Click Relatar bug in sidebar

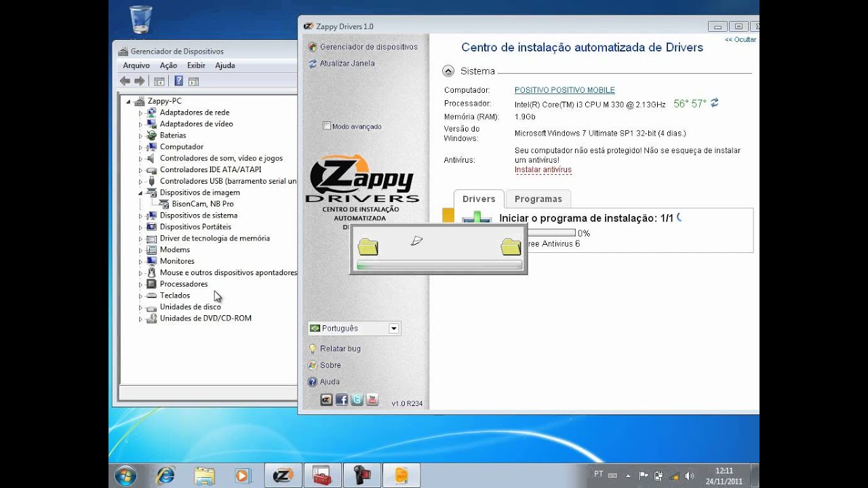(x=340, y=348)
